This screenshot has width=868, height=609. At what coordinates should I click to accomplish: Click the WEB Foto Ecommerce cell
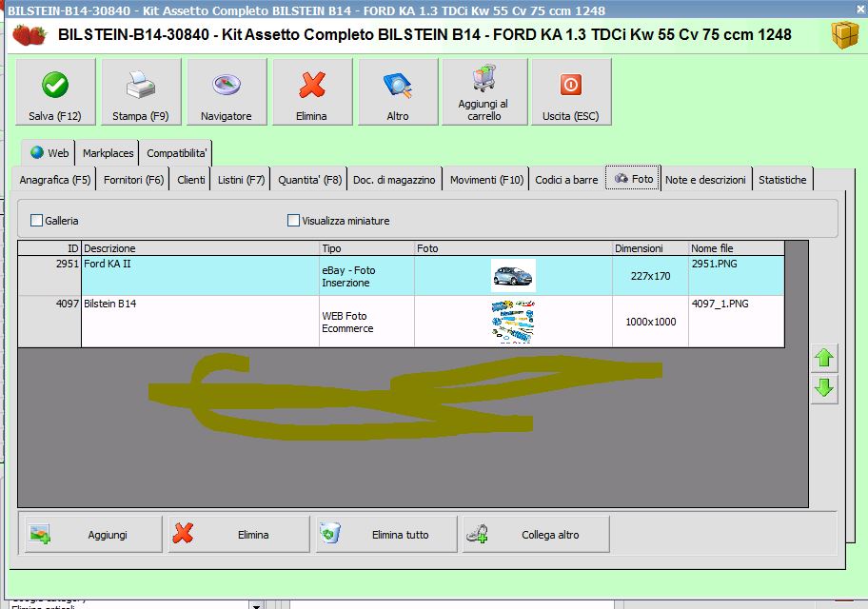(366, 322)
